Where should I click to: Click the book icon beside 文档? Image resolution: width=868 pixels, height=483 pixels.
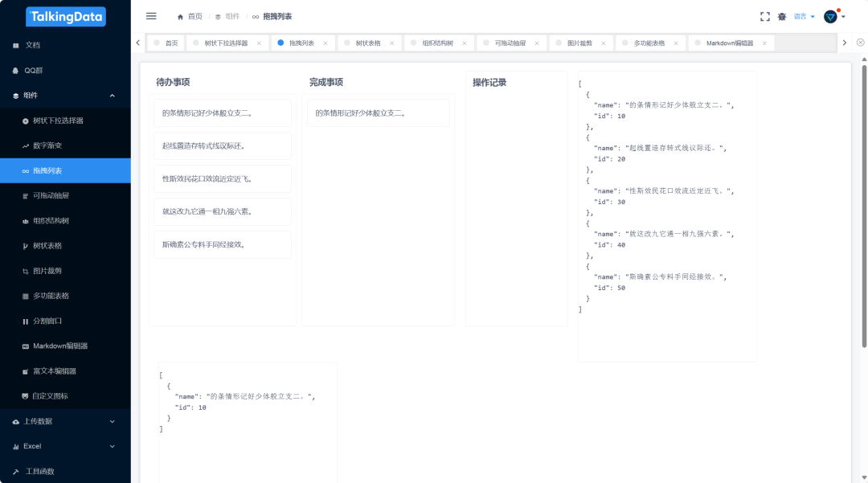15,45
